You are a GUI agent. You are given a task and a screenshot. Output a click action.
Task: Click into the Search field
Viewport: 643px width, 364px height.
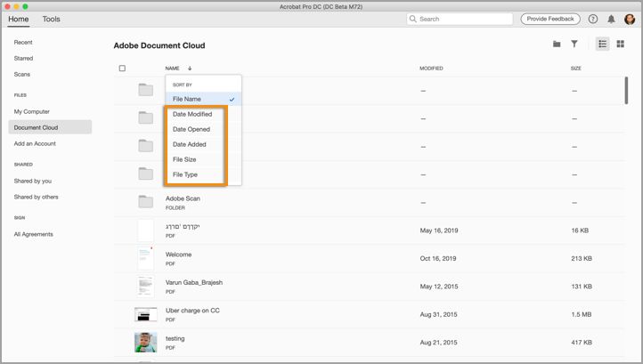[460, 19]
